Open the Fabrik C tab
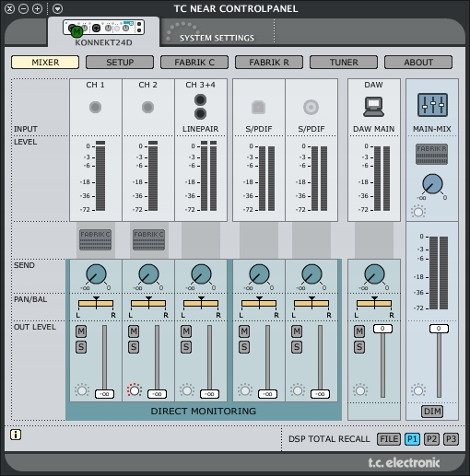 coord(194,63)
